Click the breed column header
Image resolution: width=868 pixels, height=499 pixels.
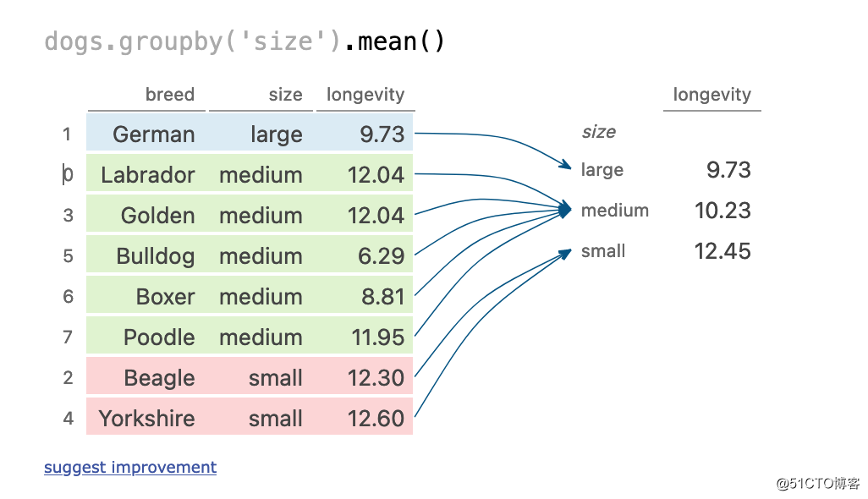click(x=169, y=95)
